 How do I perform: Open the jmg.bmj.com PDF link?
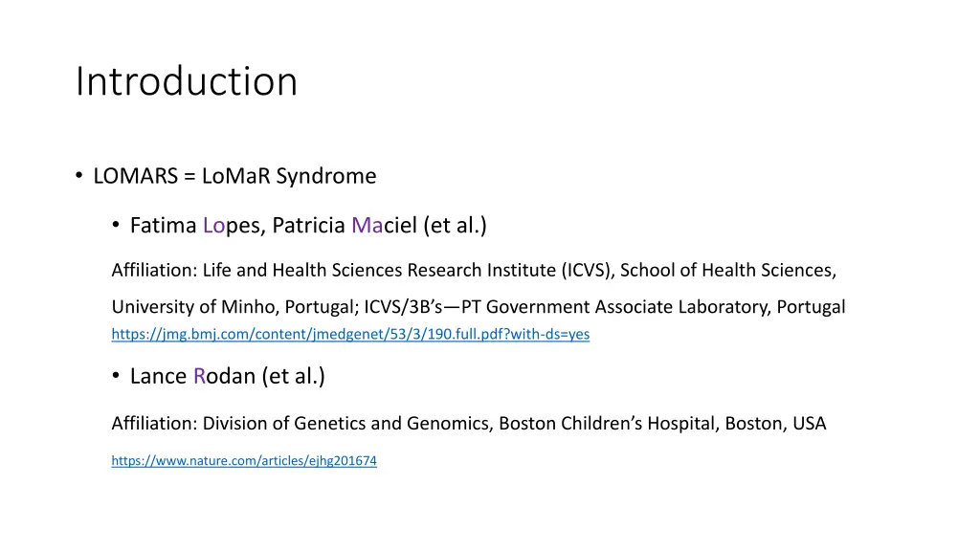click(350, 334)
